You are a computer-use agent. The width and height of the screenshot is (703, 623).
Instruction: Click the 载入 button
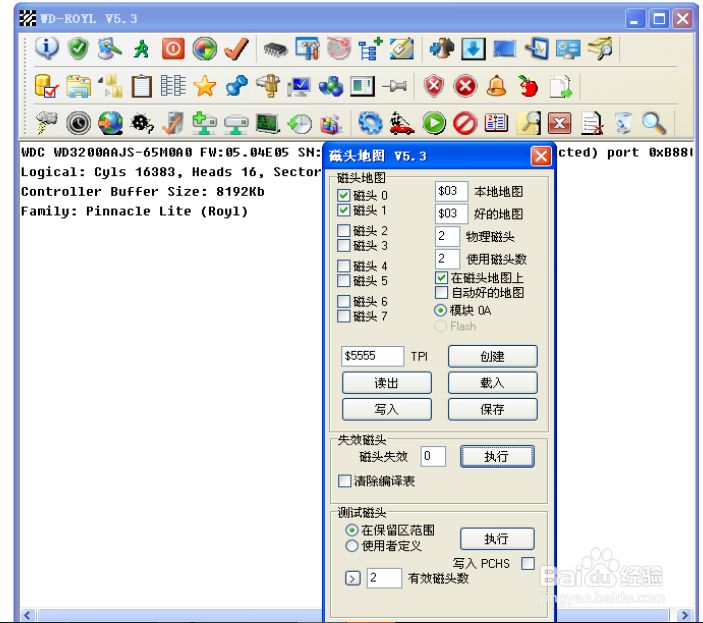point(493,383)
